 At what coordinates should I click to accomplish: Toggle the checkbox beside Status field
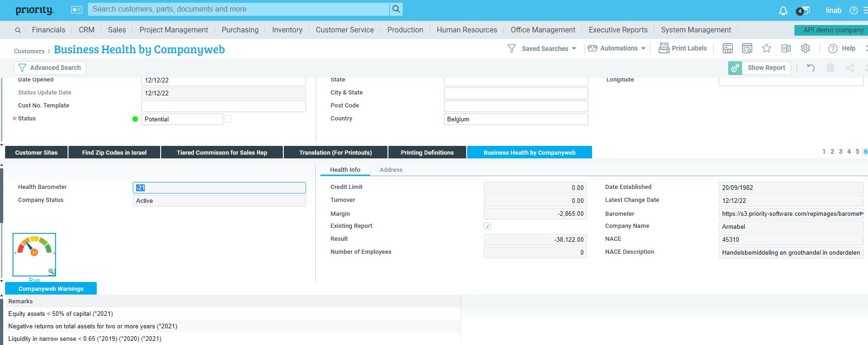click(x=228, y=119)
